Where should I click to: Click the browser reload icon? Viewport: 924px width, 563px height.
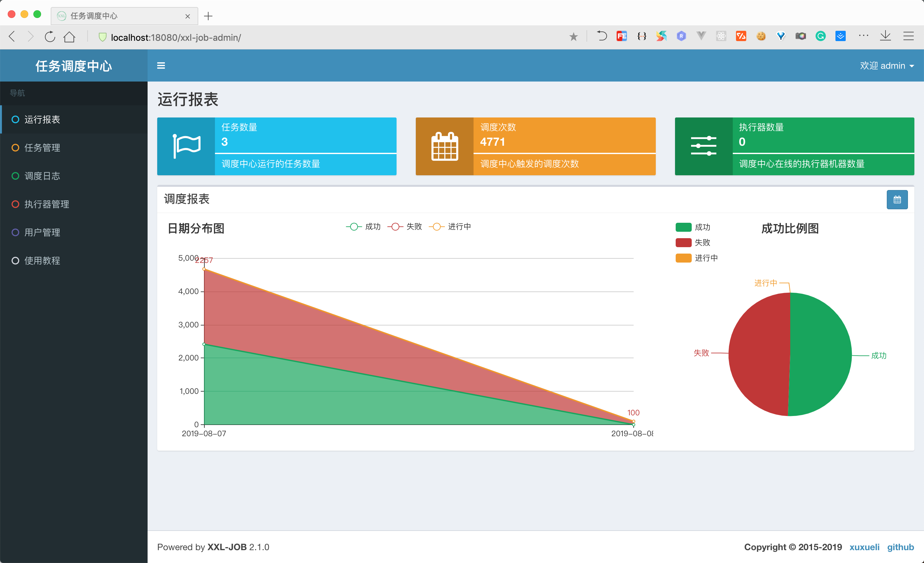click(x=50, y=37)
